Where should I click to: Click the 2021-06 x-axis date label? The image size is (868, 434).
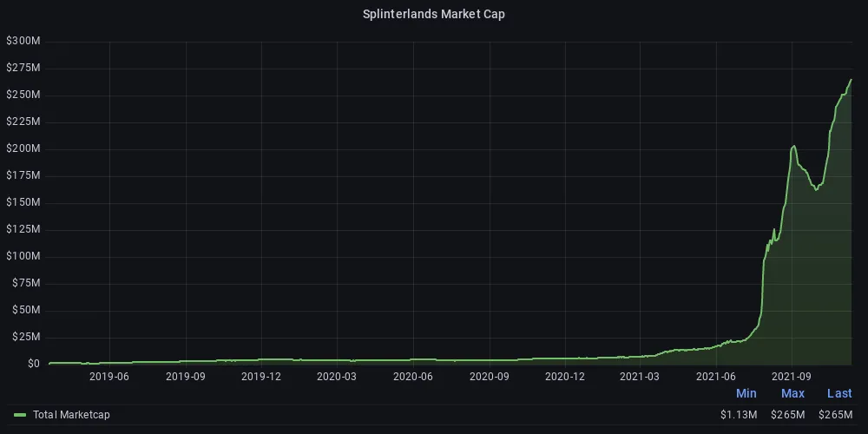[716, 377]
